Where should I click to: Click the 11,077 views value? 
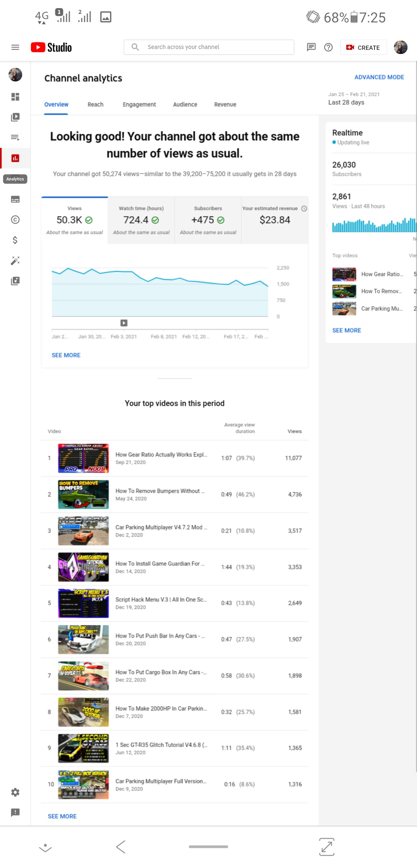coord(293,458)
